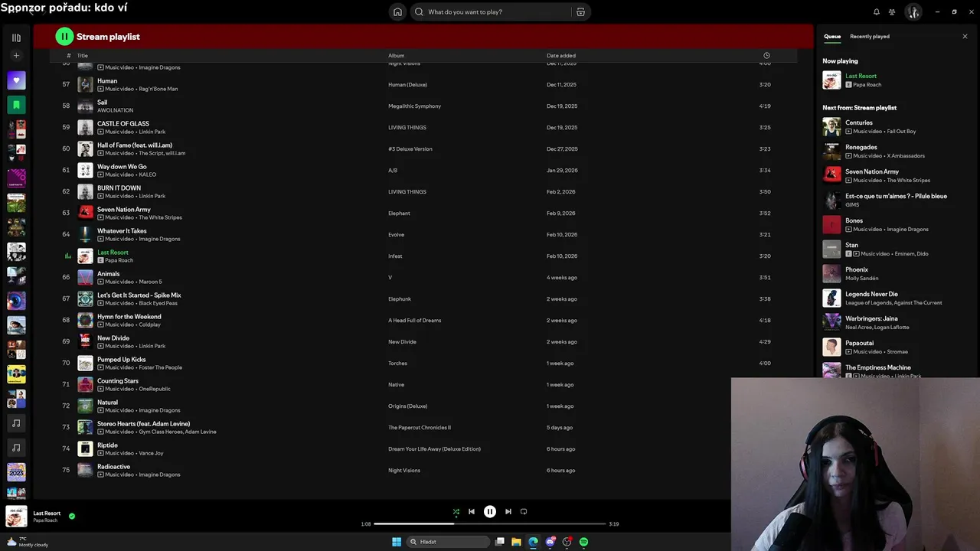This screenshot has height=551, width=980.
Task: Select the Counting Stars track
Action: tap(118, 380)
